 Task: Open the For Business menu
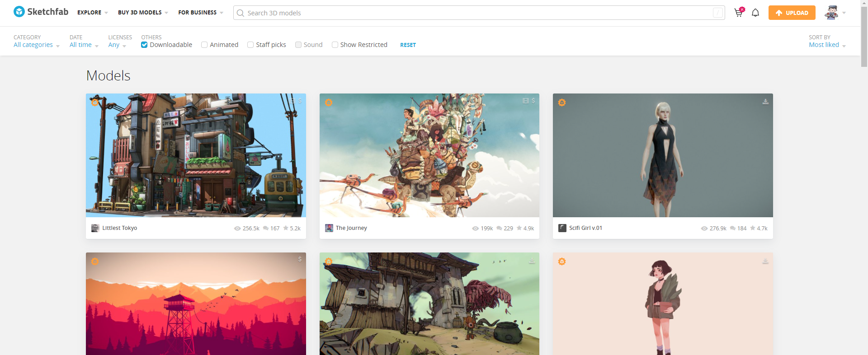point(201,13)
